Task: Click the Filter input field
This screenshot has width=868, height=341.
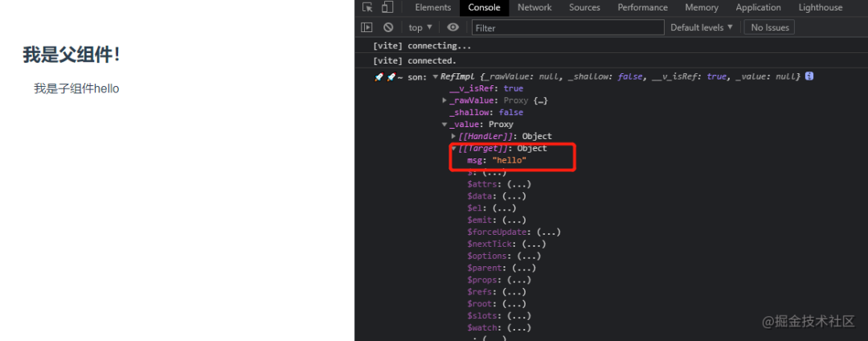Action: click(x=567, y=27)
